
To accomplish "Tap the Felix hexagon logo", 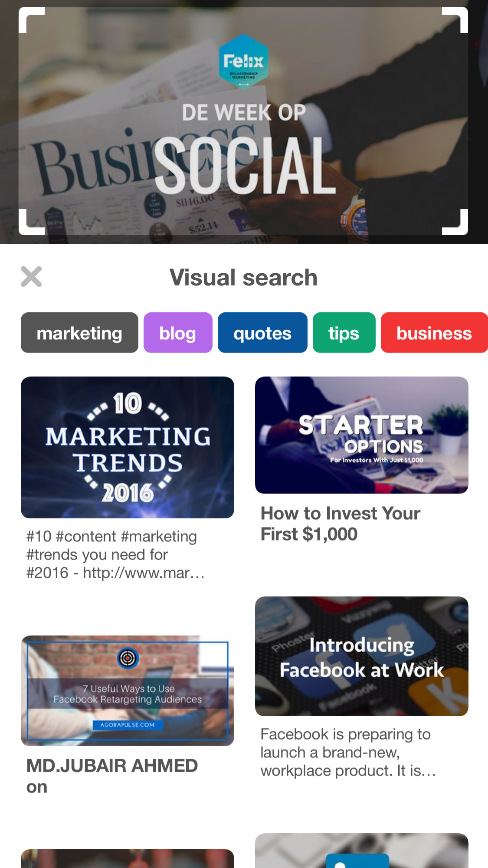I will [243, 62].
